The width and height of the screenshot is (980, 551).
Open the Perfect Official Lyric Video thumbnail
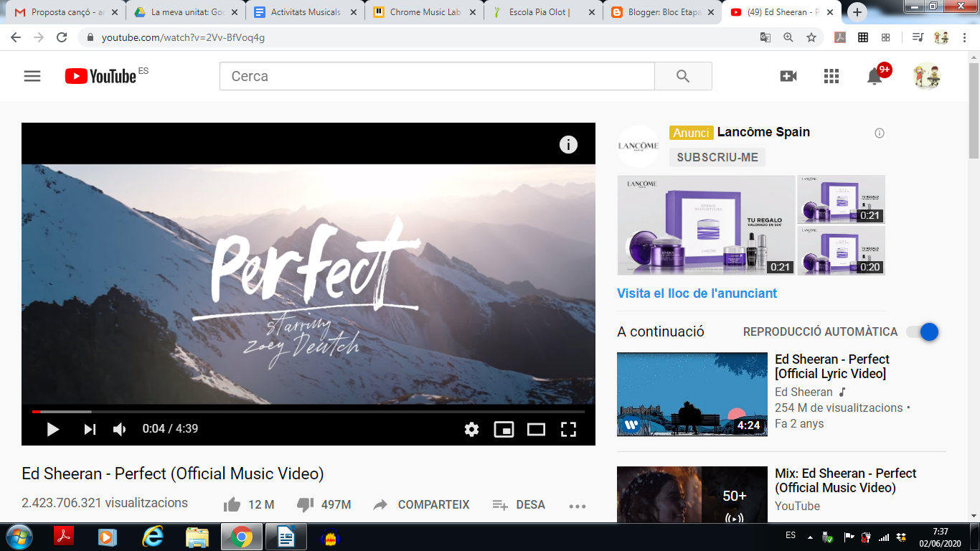692,394
